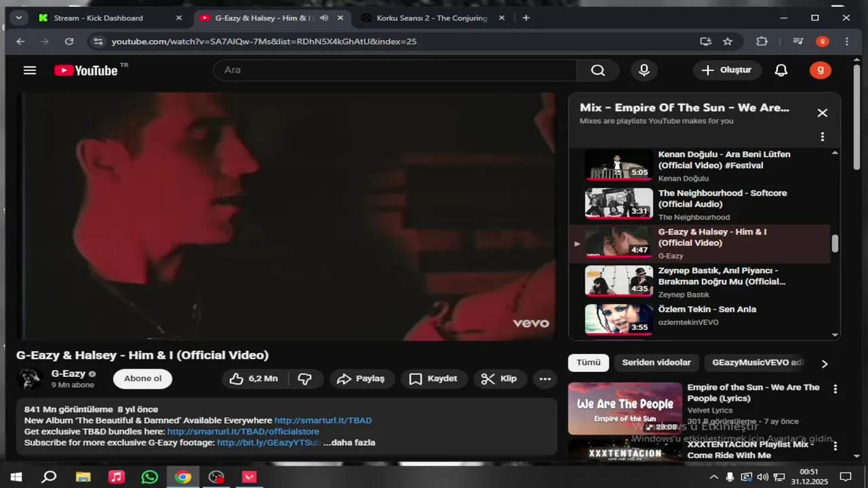Open the taskbar volume speaker icon
Image resolution: width=868 pixels, height=488 pixels.
762,477
